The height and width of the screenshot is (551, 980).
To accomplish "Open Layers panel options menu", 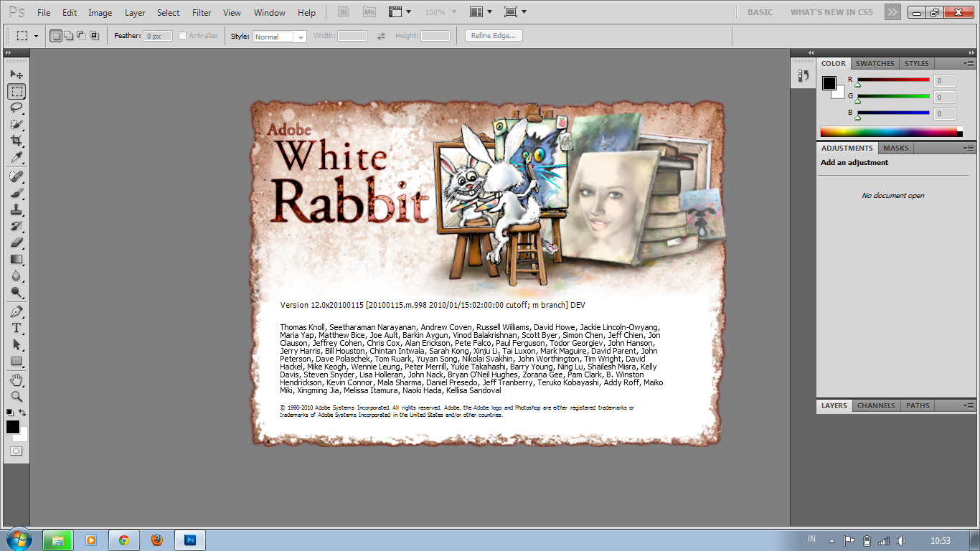I will tap(969, 405).
